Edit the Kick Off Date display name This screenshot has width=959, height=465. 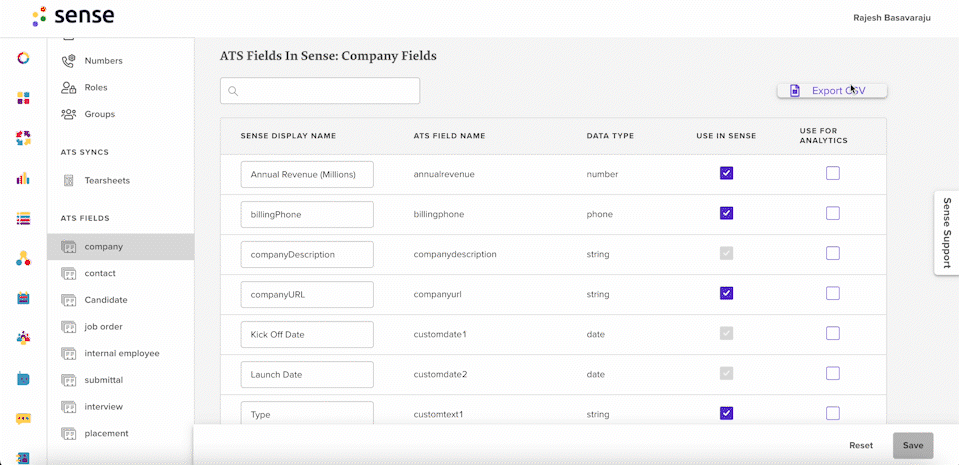pyautogui.click(x=307, y=334)
